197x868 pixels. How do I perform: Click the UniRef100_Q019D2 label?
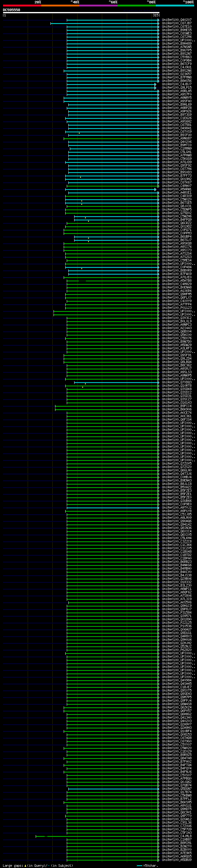176,226
